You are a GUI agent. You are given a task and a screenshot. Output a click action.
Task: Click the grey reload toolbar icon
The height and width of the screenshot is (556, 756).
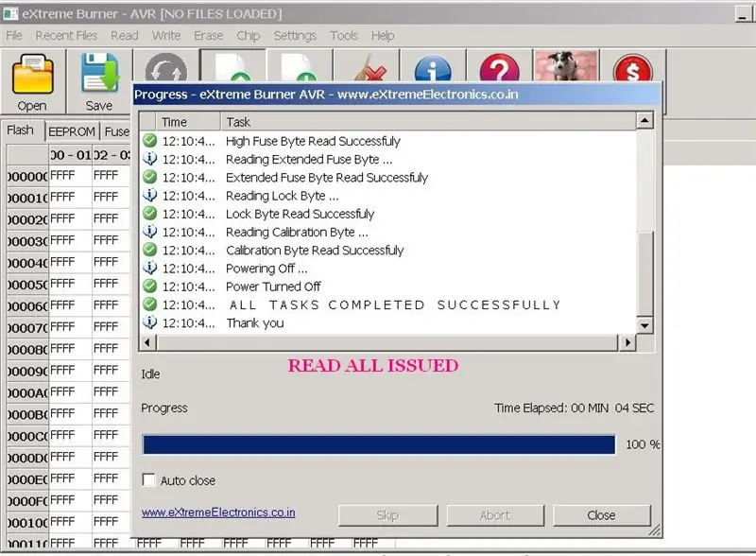166,66
